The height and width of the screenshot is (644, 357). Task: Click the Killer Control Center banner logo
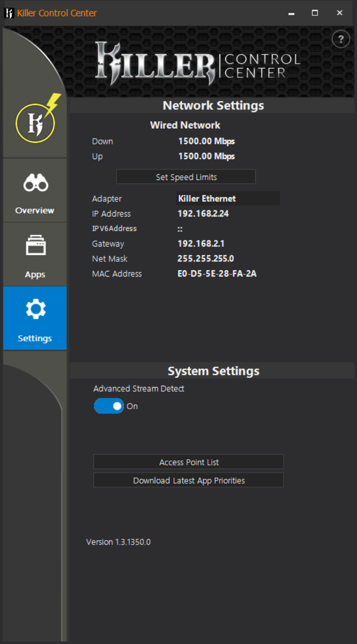pyautogui.click(x=198, y=63)
